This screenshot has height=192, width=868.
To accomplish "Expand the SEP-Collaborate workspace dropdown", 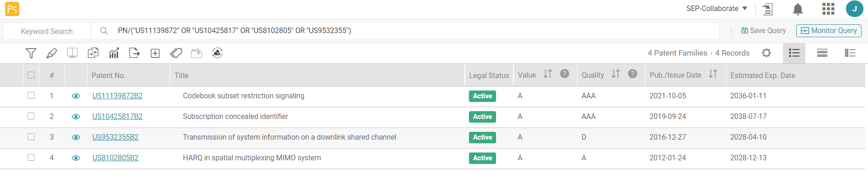I will (717, 9).
